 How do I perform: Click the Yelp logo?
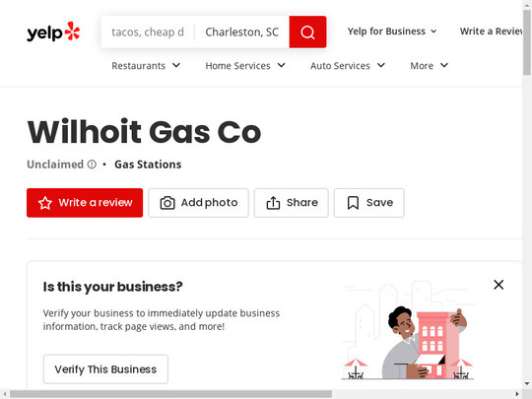coord(53,32)
